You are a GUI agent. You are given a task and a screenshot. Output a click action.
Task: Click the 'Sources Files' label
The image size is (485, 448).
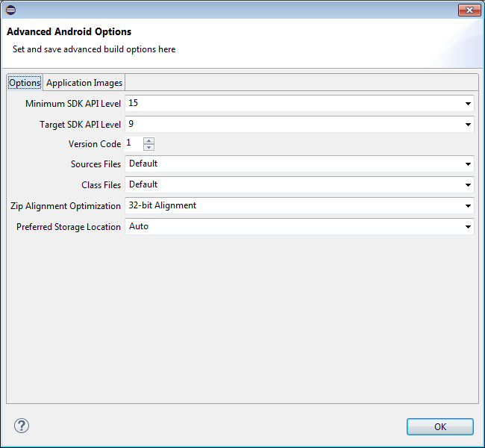tap(96, 164)
